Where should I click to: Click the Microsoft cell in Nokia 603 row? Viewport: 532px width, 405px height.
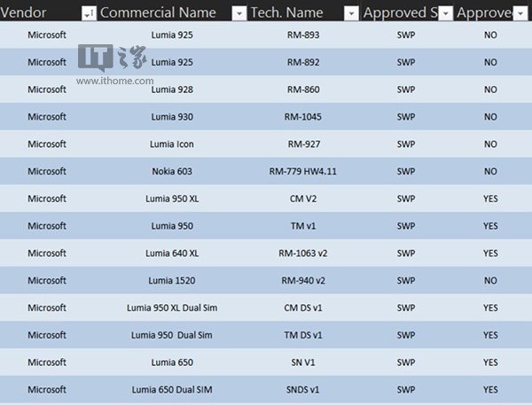tap(47, 171)
